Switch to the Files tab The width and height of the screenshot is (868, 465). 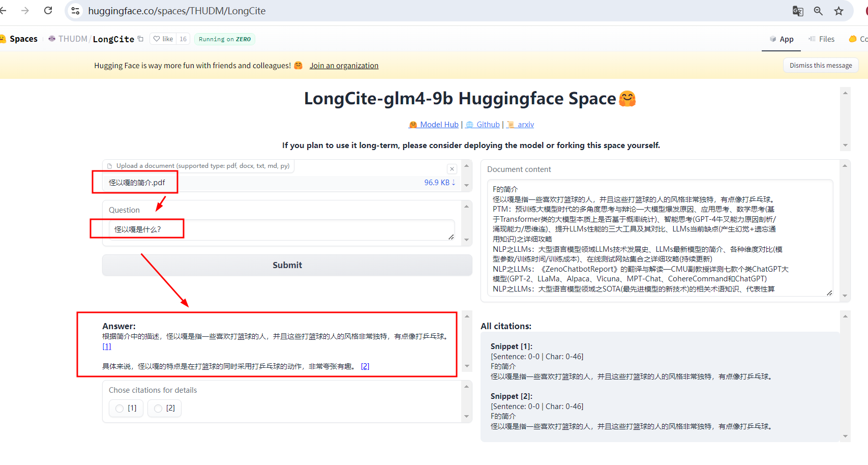822,39
